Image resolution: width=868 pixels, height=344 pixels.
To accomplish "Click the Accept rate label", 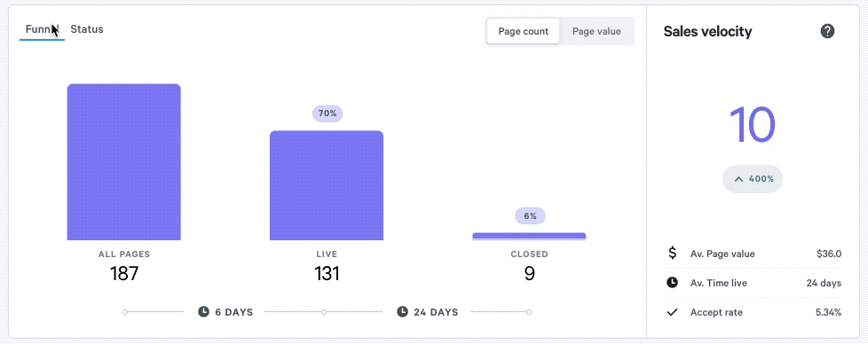I will pos(716,312).
